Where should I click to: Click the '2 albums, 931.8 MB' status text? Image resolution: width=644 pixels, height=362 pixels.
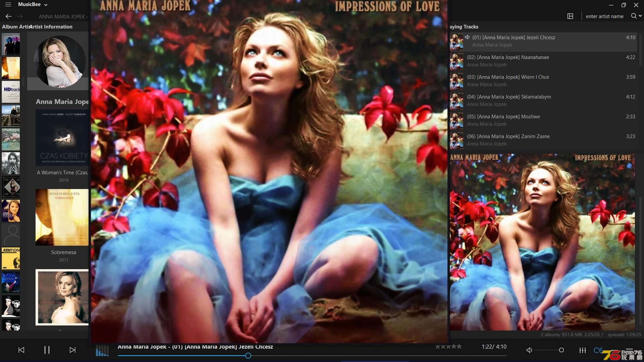coord(572,335)
